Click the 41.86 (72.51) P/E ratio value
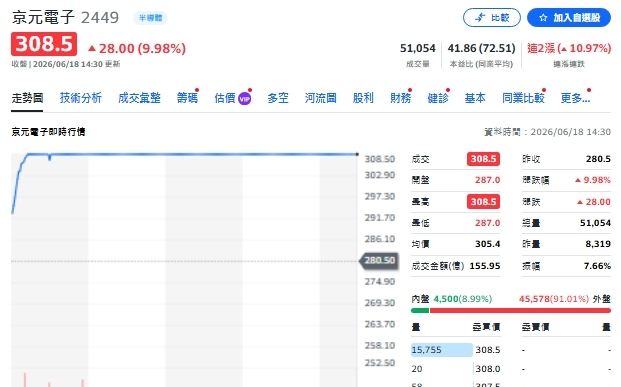The height and width of the screenshot is (387, 621). 481,48
